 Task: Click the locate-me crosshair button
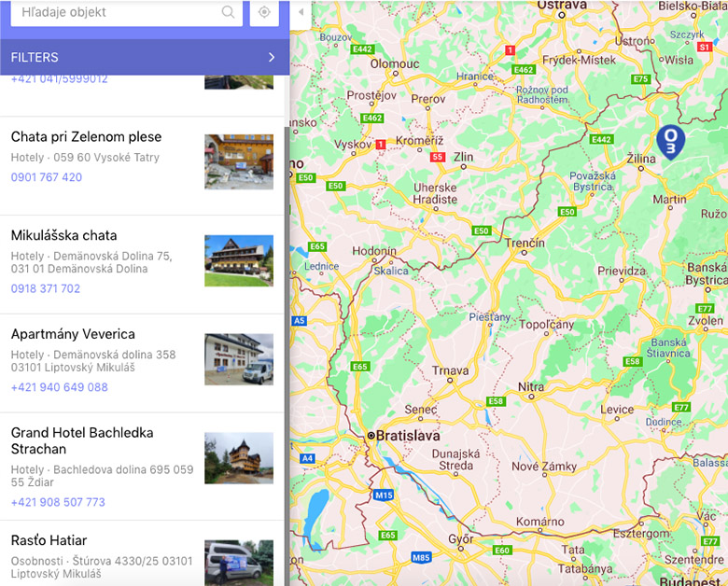264,12
